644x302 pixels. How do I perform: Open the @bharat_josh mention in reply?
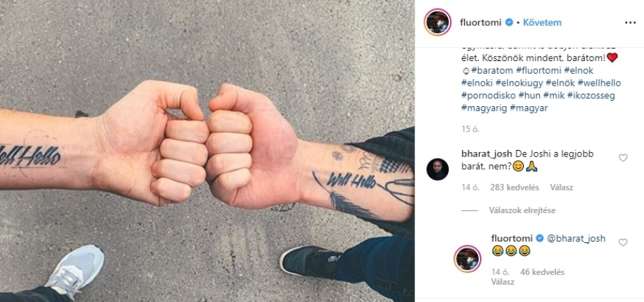click(x=576, y=238)
